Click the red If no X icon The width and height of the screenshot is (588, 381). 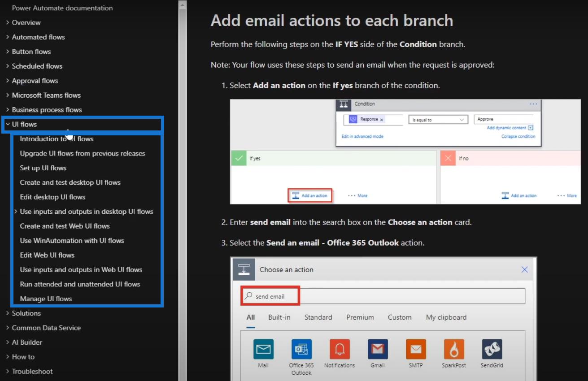[x=448, y=158]
